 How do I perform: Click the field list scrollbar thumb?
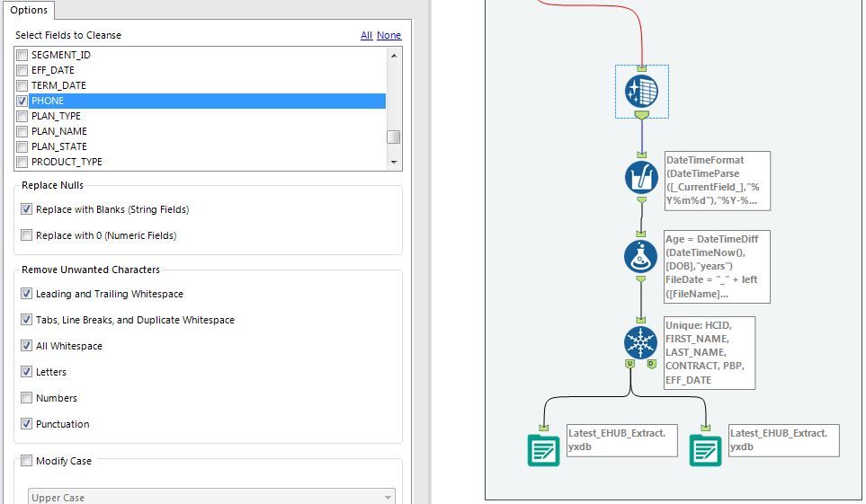tap(394, 137)
